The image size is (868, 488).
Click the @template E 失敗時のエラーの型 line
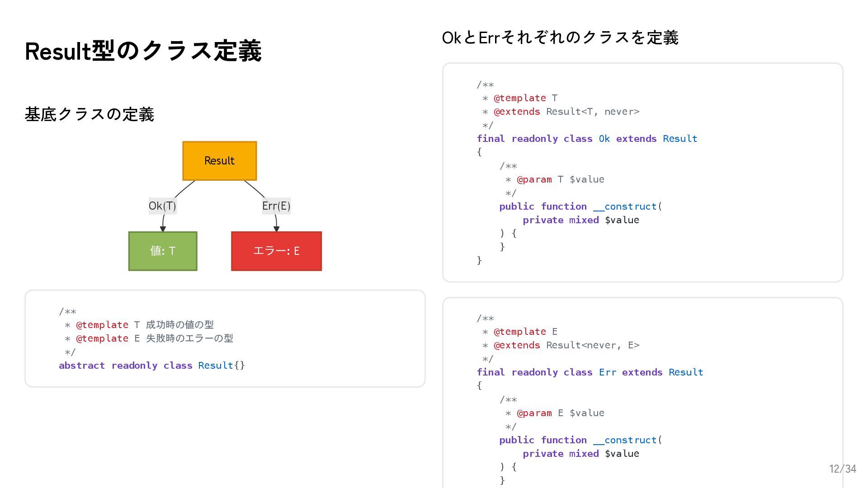(154, 338)
